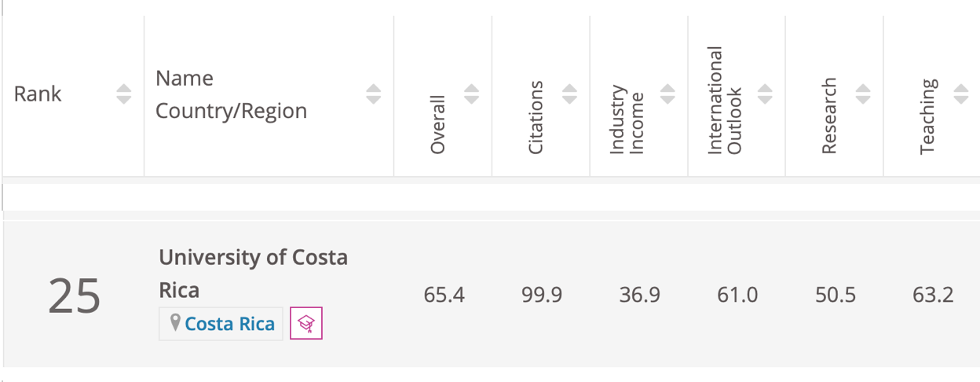Open the Costa Rica country link

230,324
